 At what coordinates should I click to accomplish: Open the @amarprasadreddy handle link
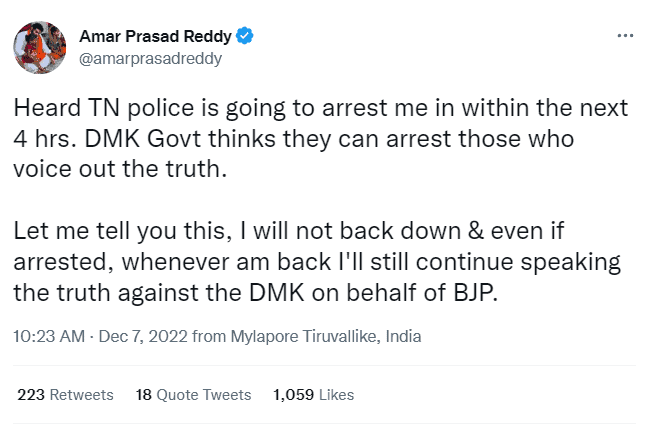[149, 58]
